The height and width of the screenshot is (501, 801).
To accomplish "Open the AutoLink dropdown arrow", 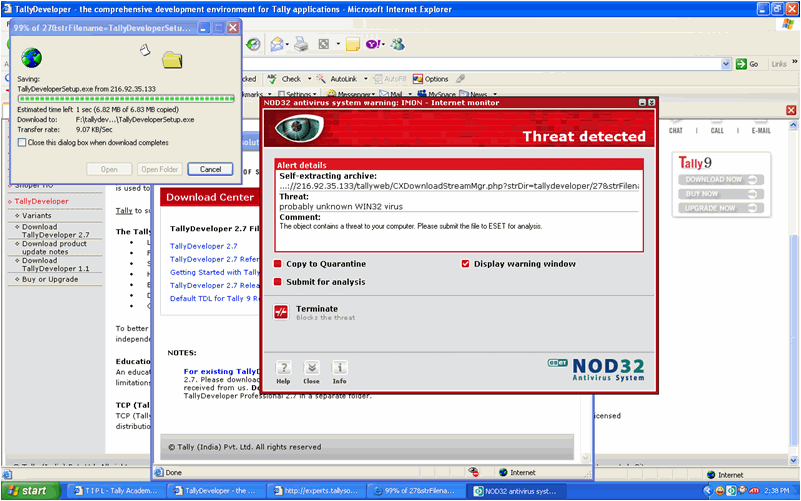I will point(365,79).
